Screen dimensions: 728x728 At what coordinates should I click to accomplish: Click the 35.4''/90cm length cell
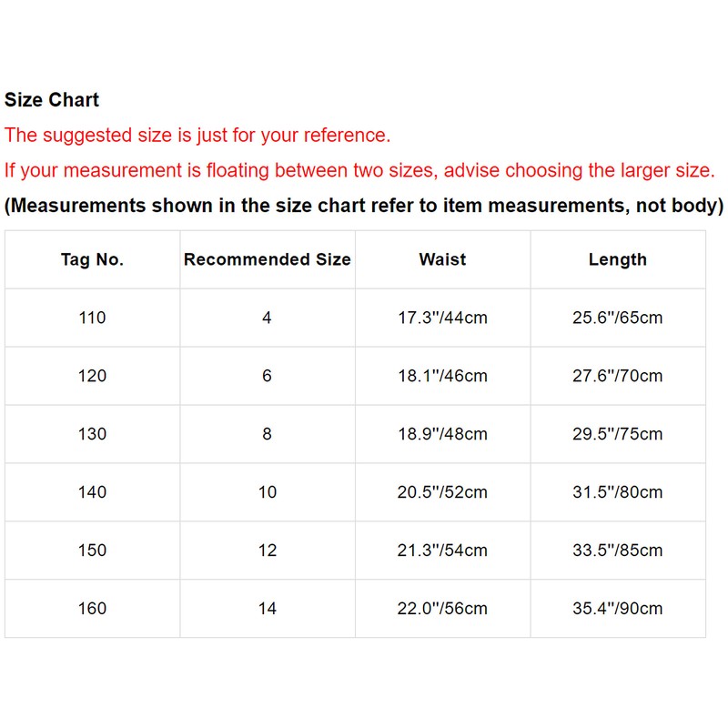617,609
